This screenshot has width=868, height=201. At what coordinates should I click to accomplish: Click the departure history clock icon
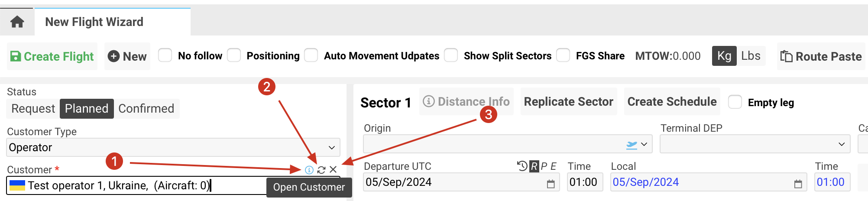click(x=522, y=166)
